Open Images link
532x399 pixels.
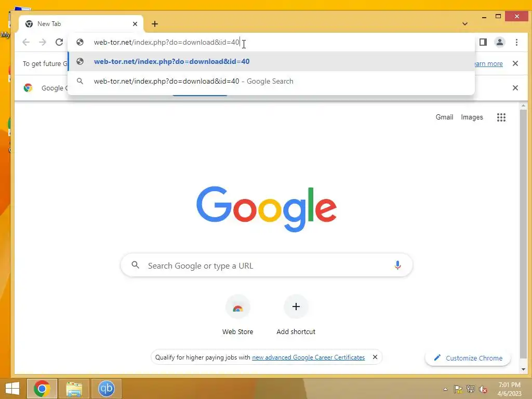coord(472,117)
